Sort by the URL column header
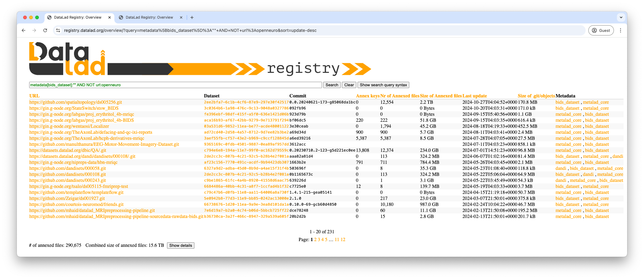 (x=34, y=96)
